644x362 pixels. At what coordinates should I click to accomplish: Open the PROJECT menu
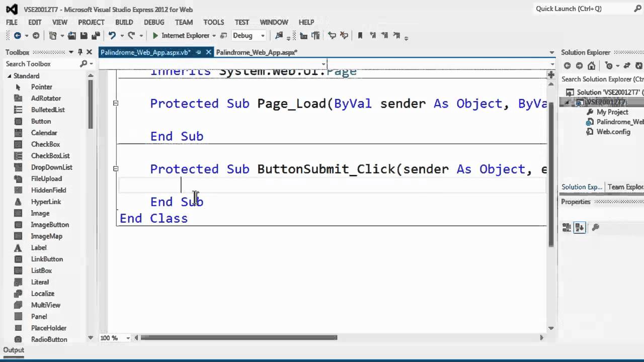click(91, 22)
